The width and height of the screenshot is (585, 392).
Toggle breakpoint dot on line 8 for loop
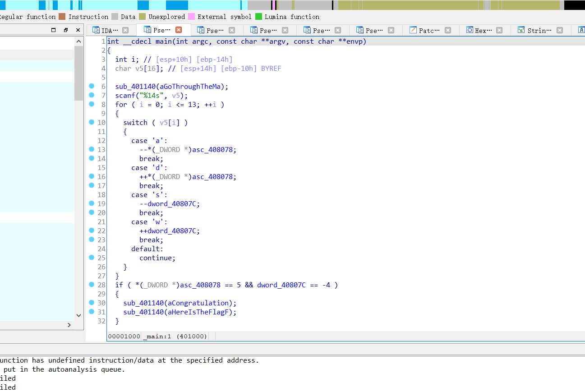pyautogui.click(x=92, y=104)
